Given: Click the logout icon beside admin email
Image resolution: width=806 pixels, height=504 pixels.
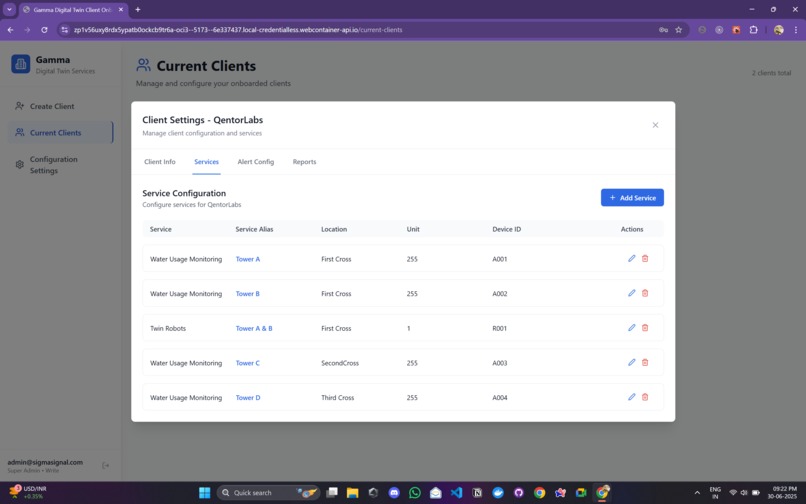Looking at the screenshot, I should pyautogui.click(x=105, y=465).
